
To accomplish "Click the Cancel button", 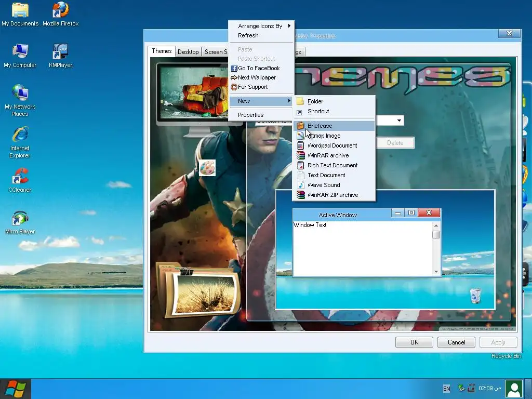I will pos(456,342).
